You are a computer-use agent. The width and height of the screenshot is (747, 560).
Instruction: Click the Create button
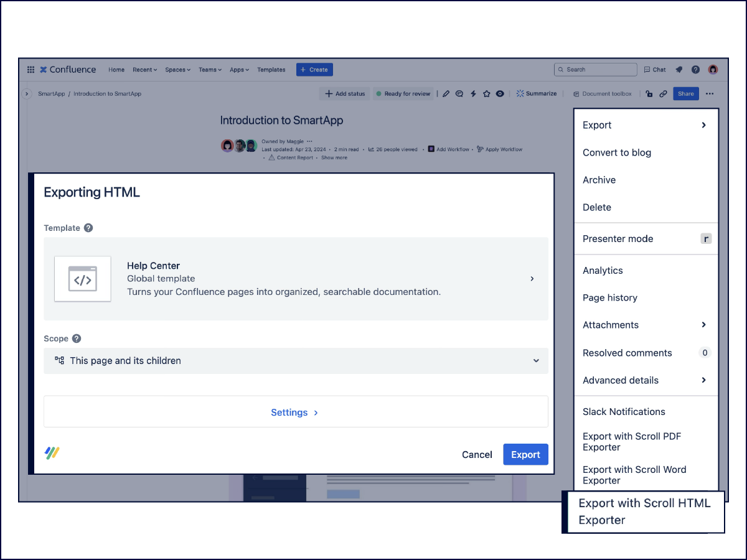[x=314, y=70]
